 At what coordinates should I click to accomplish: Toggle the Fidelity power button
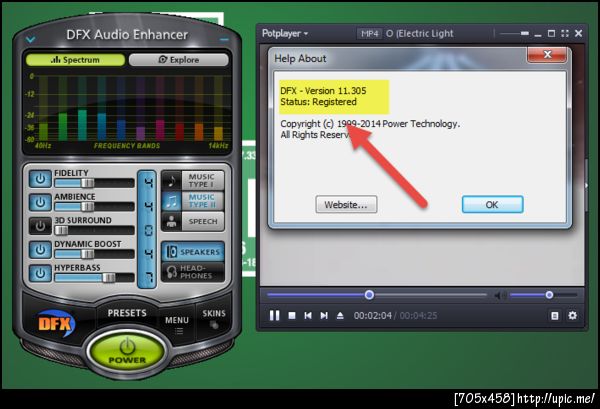pyautogui.click(x=40, y=179)
